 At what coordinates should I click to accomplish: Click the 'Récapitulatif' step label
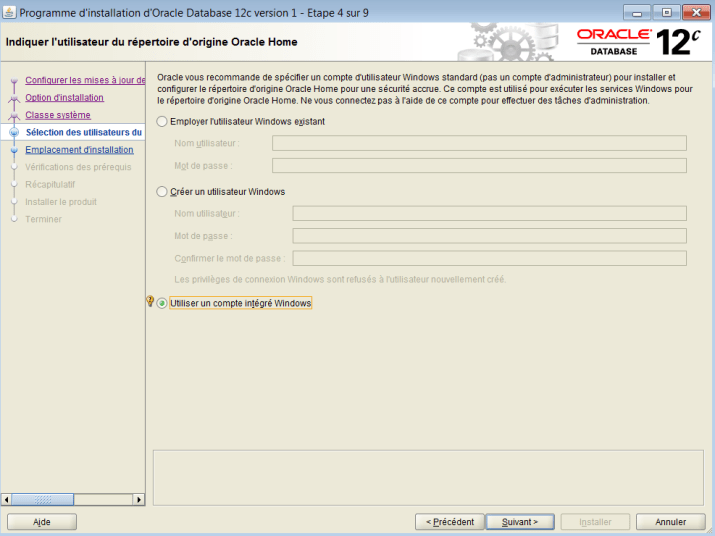click(x=50, y=184)
